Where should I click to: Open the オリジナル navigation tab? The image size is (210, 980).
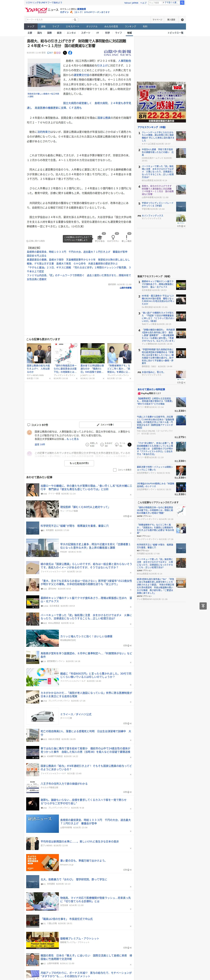92,27
